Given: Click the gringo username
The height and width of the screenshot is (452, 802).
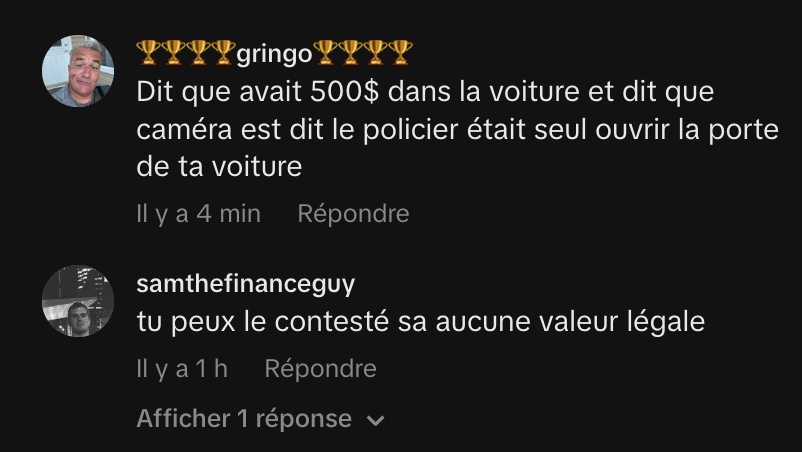Looking at the screenshot, I should (x=274, y=54).
